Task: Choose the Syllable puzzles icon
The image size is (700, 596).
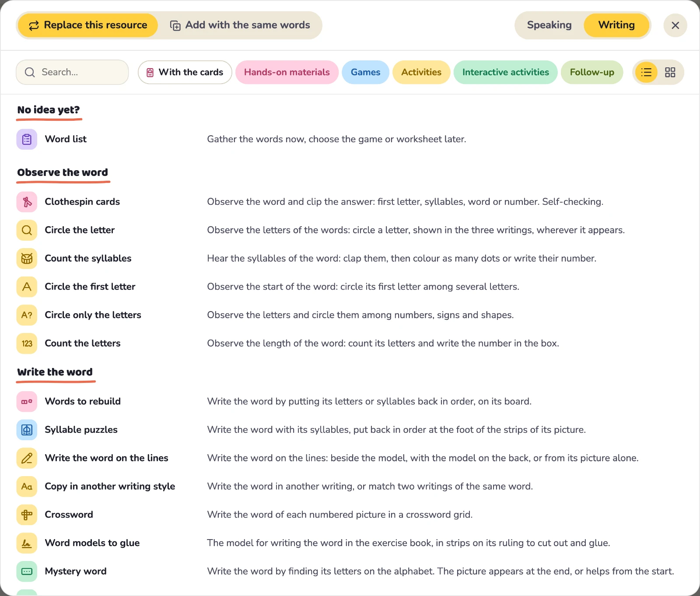Action: pos(27,430)
